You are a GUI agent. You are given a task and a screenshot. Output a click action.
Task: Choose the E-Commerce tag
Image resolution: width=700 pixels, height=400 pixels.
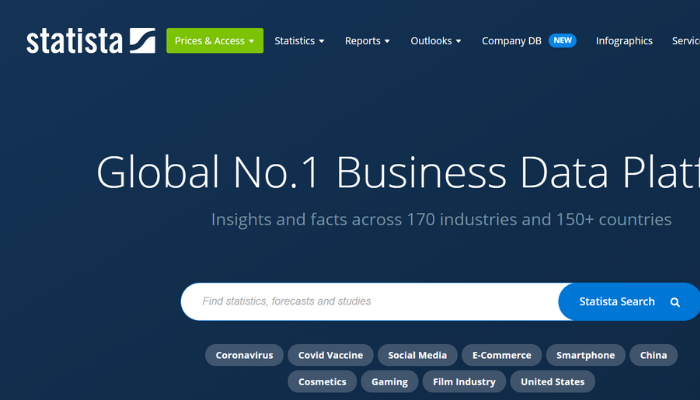(x=502, y=355)
